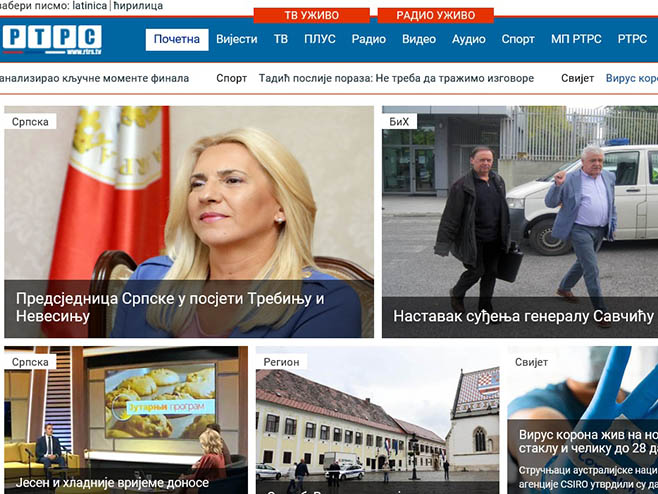Open ТВ УЖИВО live stream
The image size is (658, 494).
(311, 16)
